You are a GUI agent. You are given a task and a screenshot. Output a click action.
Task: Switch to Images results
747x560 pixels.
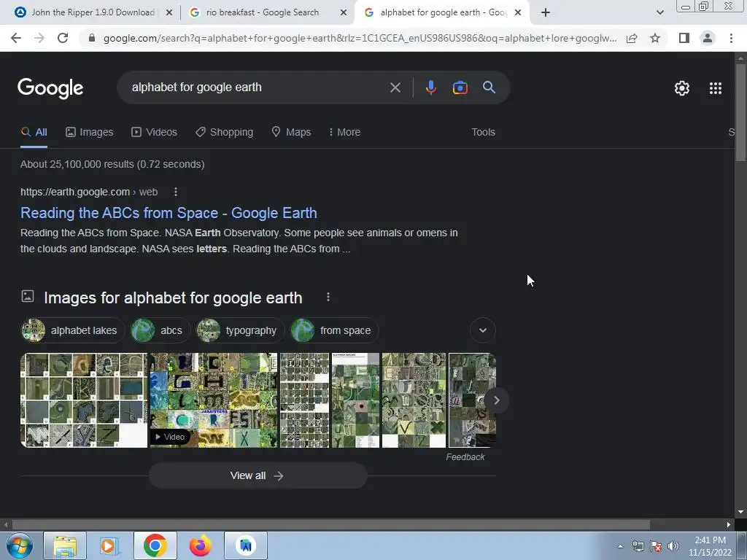[x=90, y=133]
